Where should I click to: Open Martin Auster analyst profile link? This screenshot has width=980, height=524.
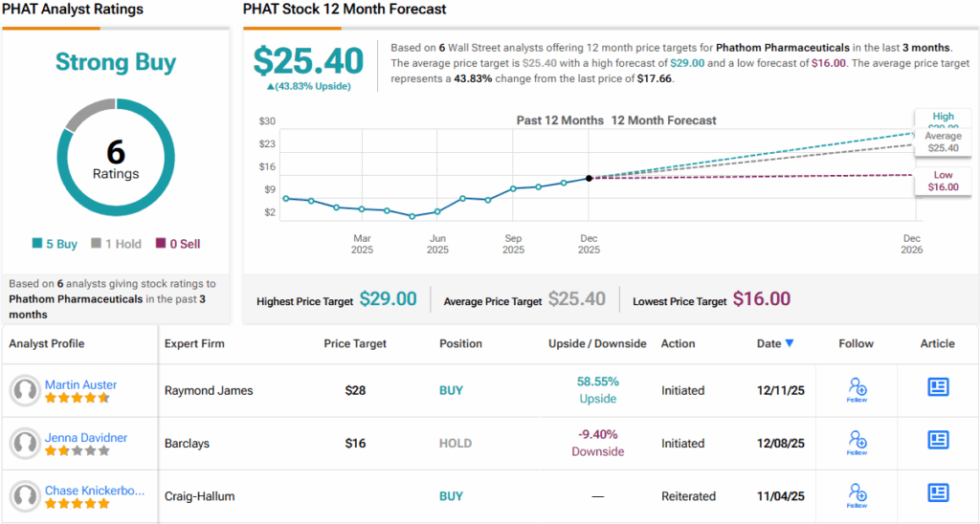[x=80, y=384]
